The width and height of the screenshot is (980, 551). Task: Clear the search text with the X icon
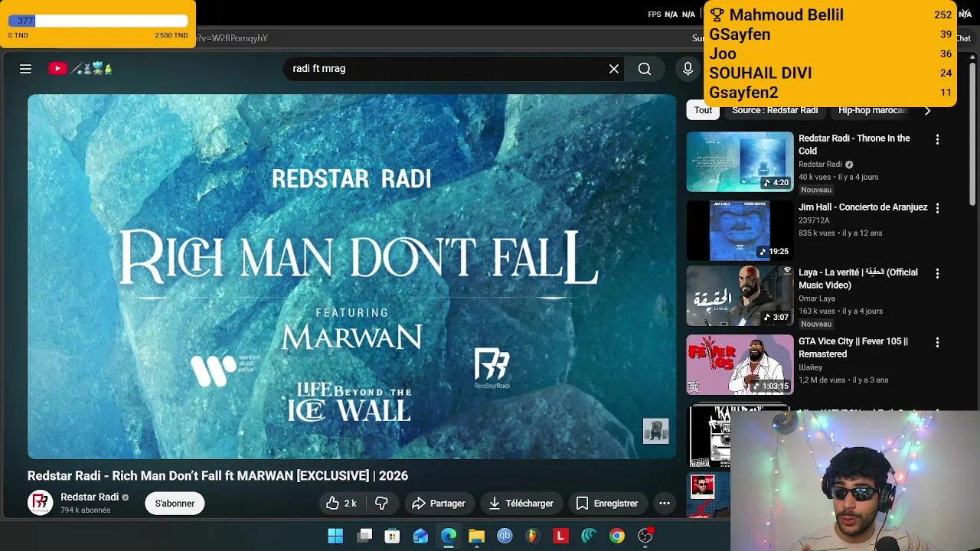(x=614, y=69)
